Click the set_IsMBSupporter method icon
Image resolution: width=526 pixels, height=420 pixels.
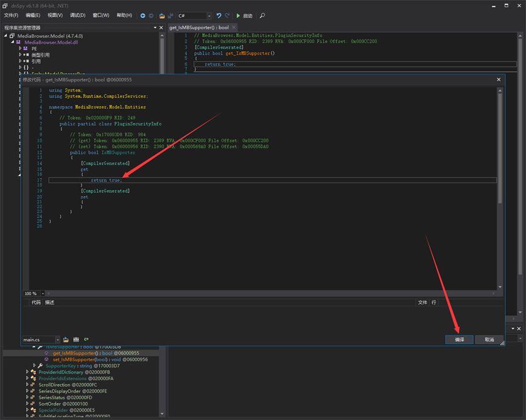coord(47,359)
